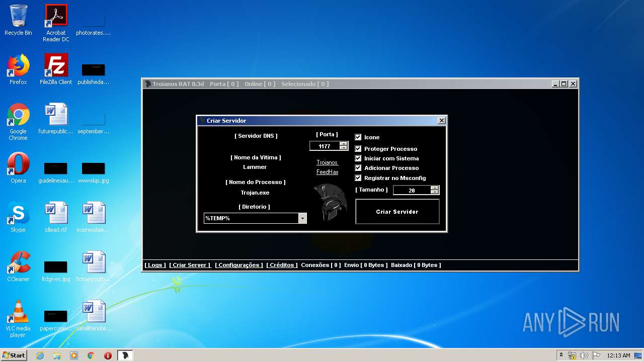Open Criar Server menu item

click(190, 265)
